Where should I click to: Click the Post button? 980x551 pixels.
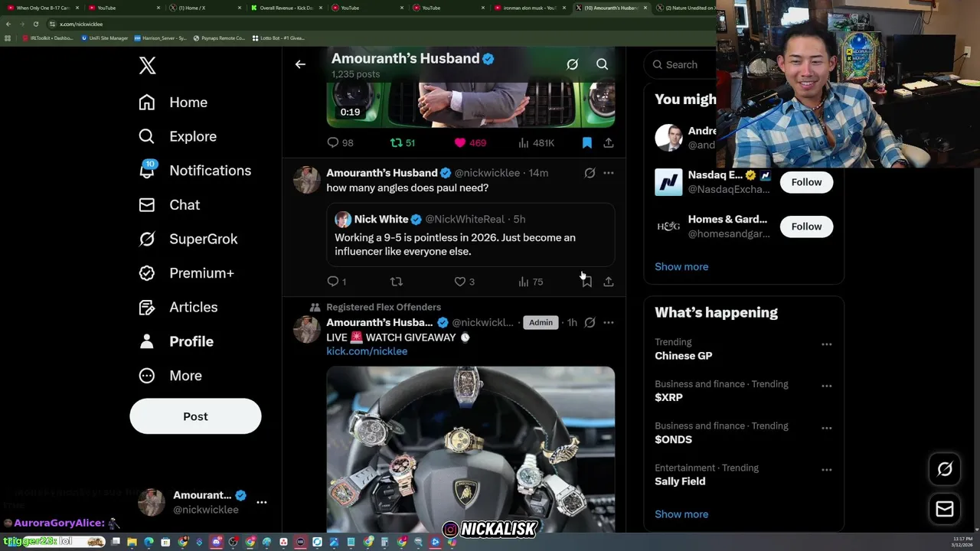point(195,416)
